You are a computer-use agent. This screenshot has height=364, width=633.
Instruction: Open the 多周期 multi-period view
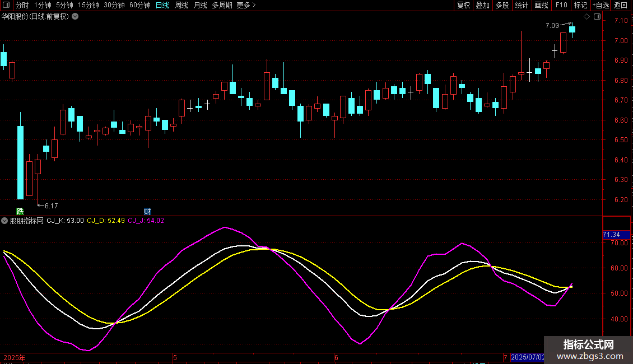pos(222,5)
